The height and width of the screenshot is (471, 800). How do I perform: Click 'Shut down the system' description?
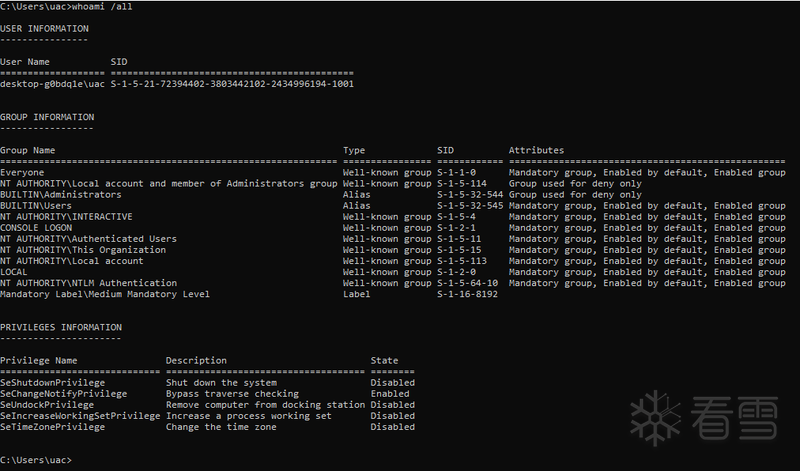(x=221, y=383)
